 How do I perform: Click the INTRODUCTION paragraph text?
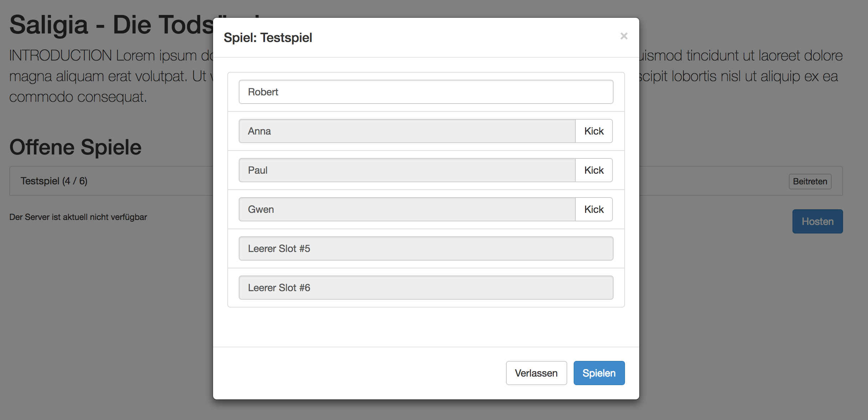pos(107,76)
